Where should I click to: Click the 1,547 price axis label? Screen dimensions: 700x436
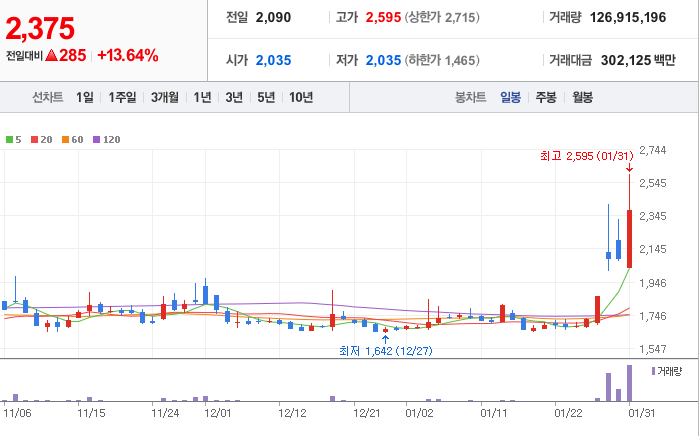(x=653, y=349)
